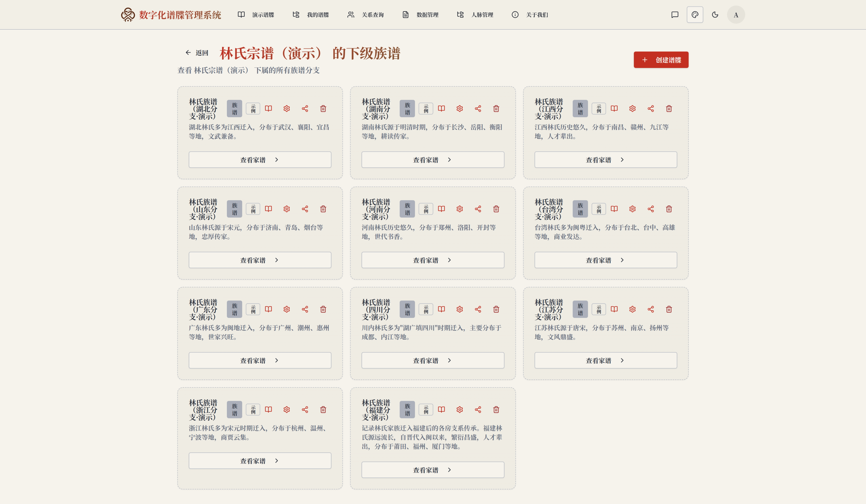866x504 pixels.
Task: Click 查看家谱 on Henan branch card
Action: click(x=433, y=260)
